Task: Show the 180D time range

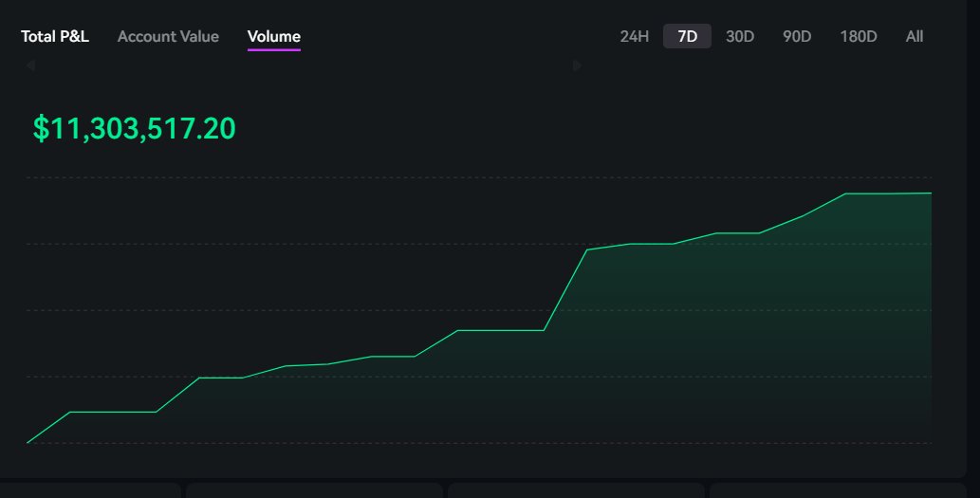Action: pos(859,36)
